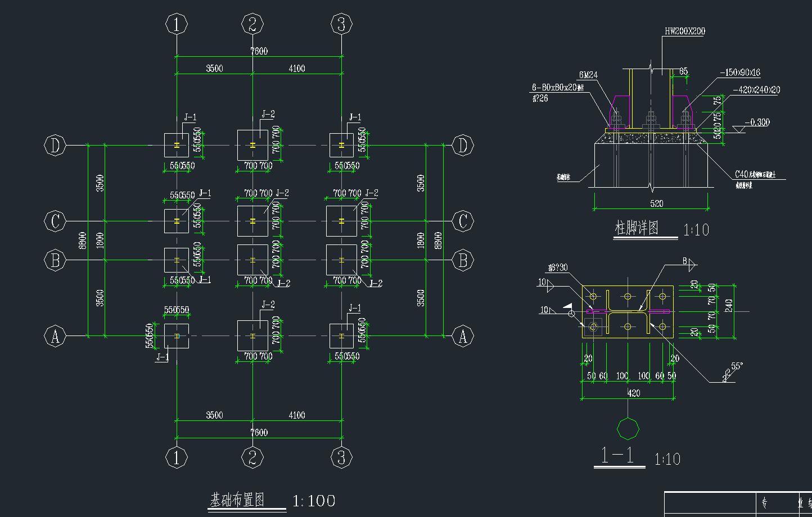Select the HW200X200 column label
The height and width of the screenshot is (517, 812).
(684, 31)
